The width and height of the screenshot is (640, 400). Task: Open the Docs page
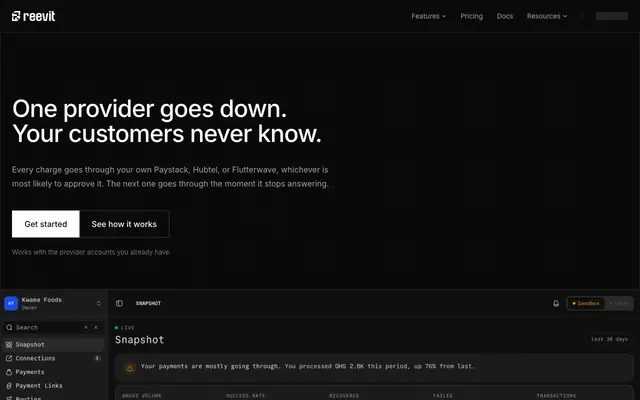504,16
